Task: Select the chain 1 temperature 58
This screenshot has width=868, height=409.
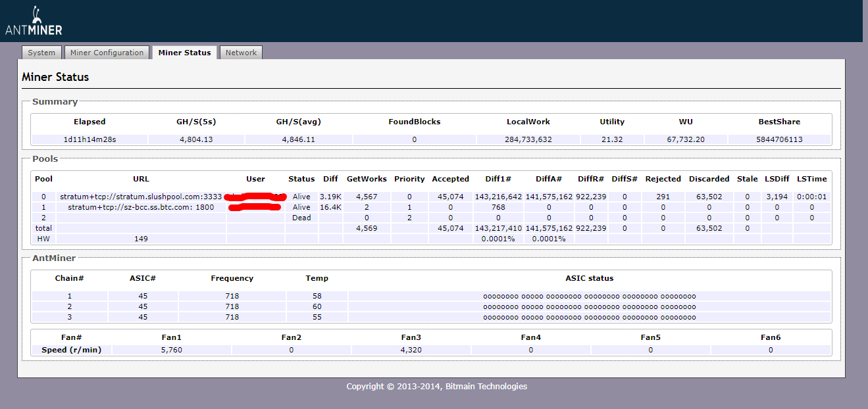Action: pyautogui.click(x=317, y=296)
